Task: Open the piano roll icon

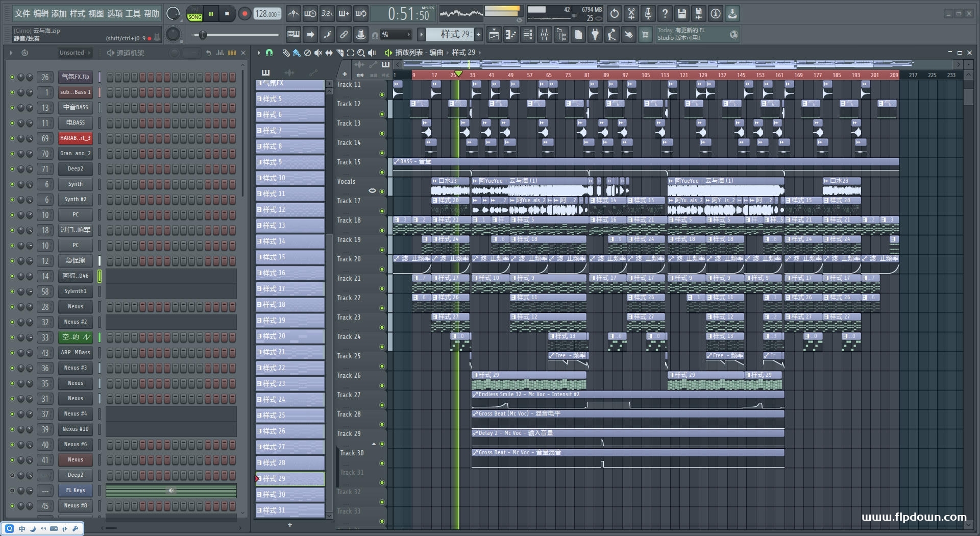Action: (x=510, y=35)
